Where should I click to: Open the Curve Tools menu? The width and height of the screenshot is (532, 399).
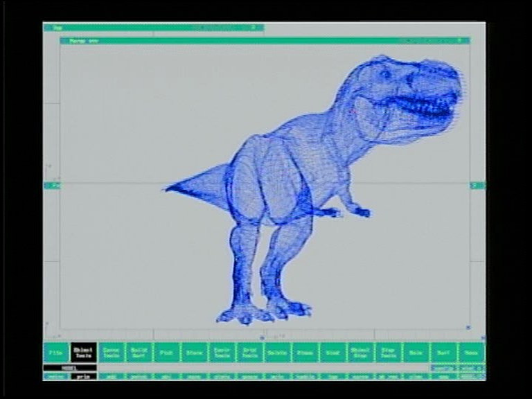(112, 353)
